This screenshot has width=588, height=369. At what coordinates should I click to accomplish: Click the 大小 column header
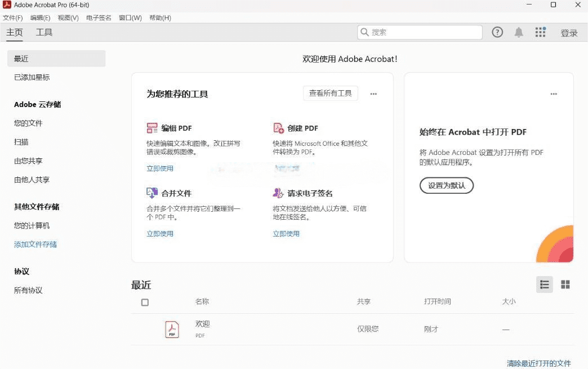click(509, 301)
